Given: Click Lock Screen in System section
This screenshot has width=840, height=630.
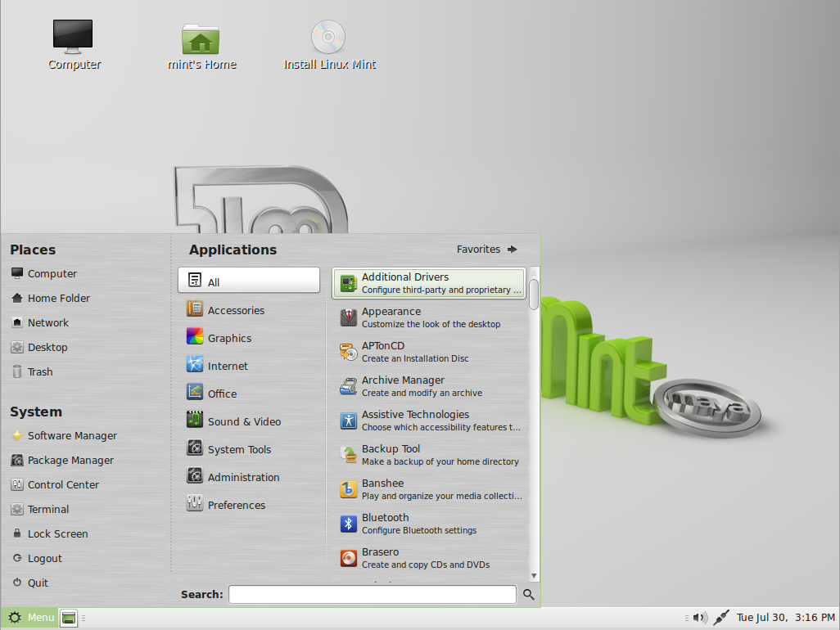Looking at the screenshot, I should (x=57, y=533).
